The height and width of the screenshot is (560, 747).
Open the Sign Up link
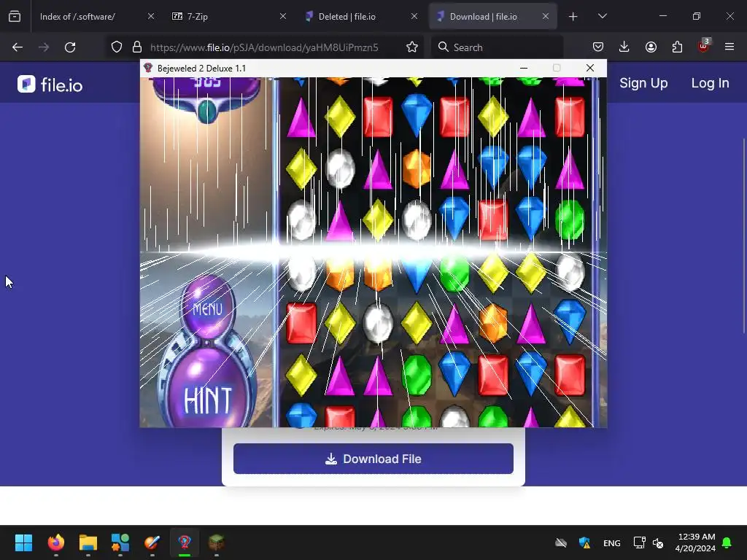pyautogui.click(x=643, y=83)
